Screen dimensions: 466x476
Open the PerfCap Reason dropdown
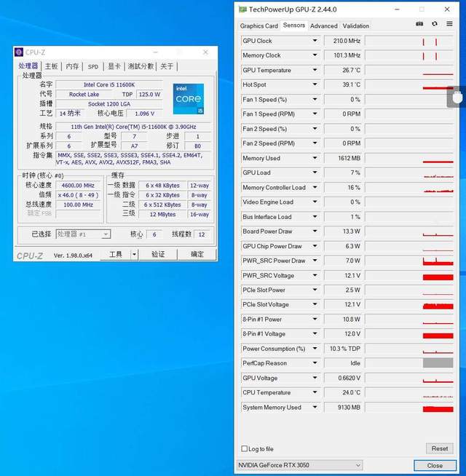[315, 363]
